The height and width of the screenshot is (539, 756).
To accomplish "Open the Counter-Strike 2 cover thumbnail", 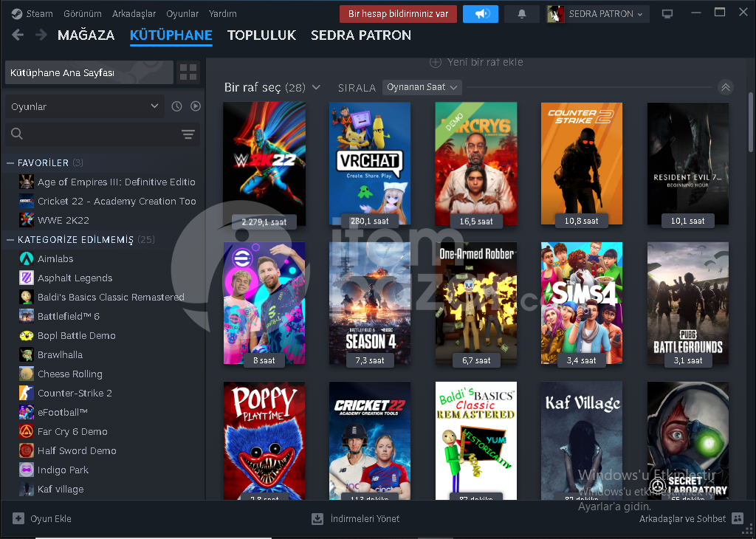I will point(582,164).
